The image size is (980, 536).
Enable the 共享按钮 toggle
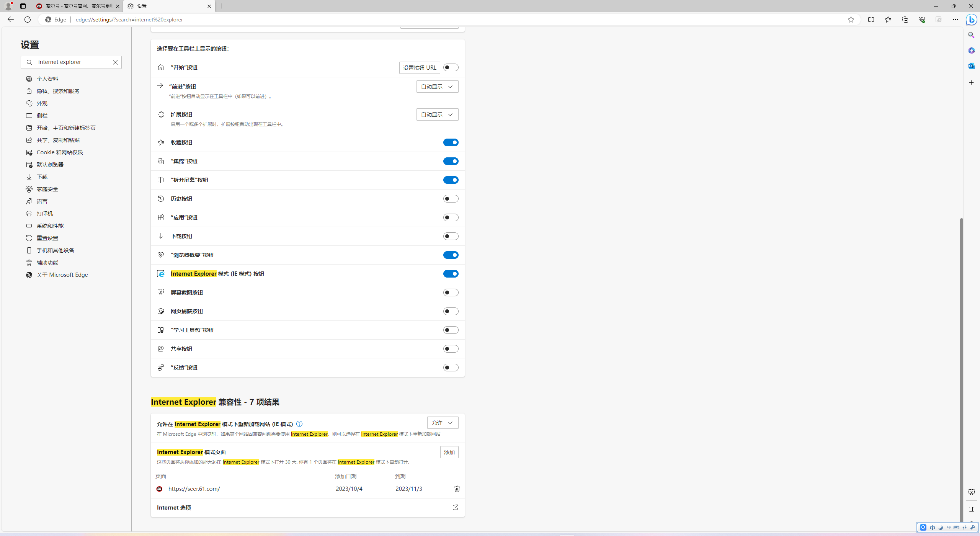point(451,349)
